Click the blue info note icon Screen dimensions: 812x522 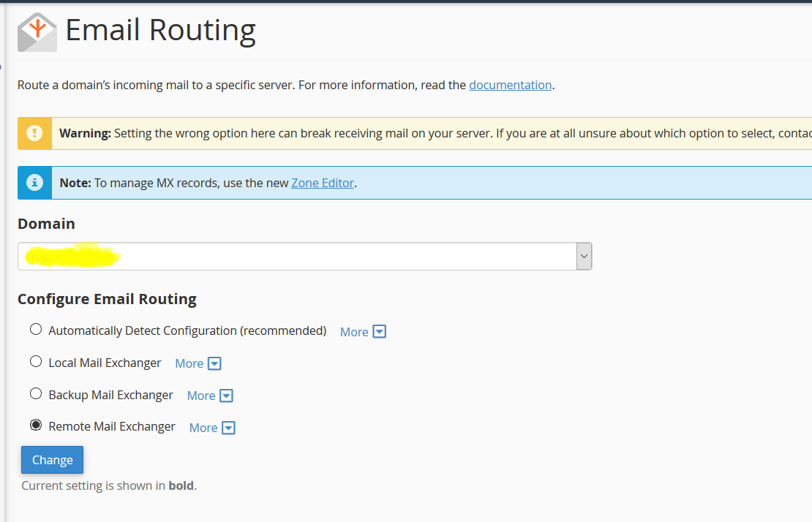34,182
